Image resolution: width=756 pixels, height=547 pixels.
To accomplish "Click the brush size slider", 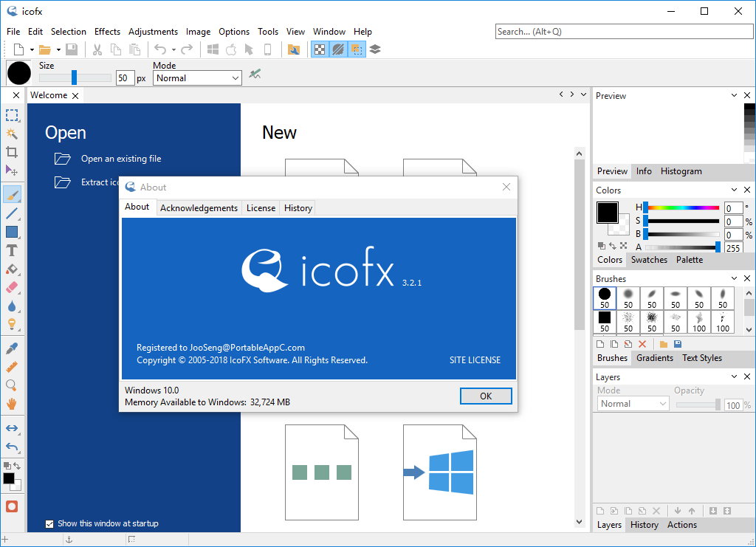I will (75, 78).
